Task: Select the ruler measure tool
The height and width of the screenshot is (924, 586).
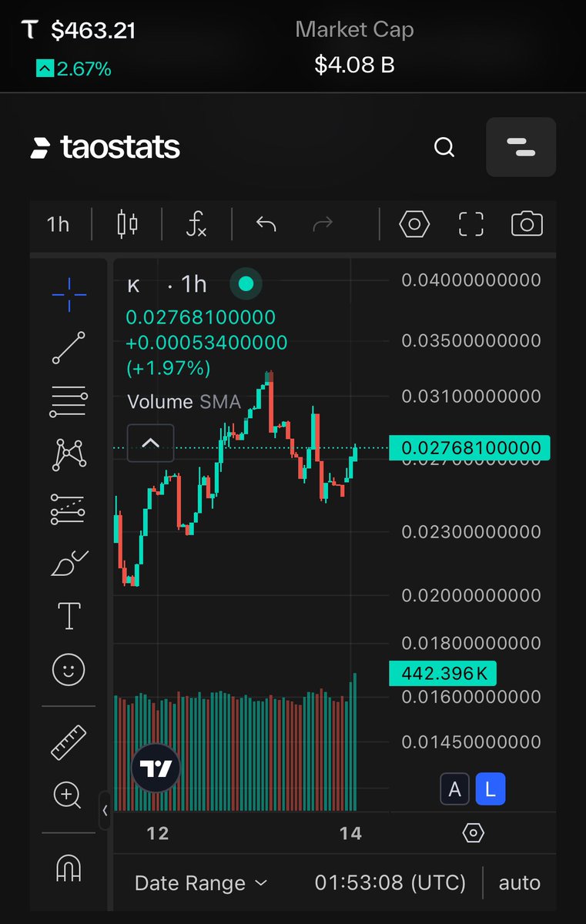Action: coord(69,742)
